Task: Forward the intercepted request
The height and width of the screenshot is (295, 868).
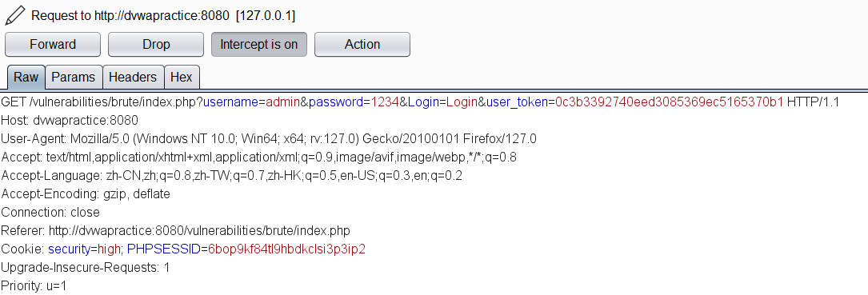Action: point(53,44)
